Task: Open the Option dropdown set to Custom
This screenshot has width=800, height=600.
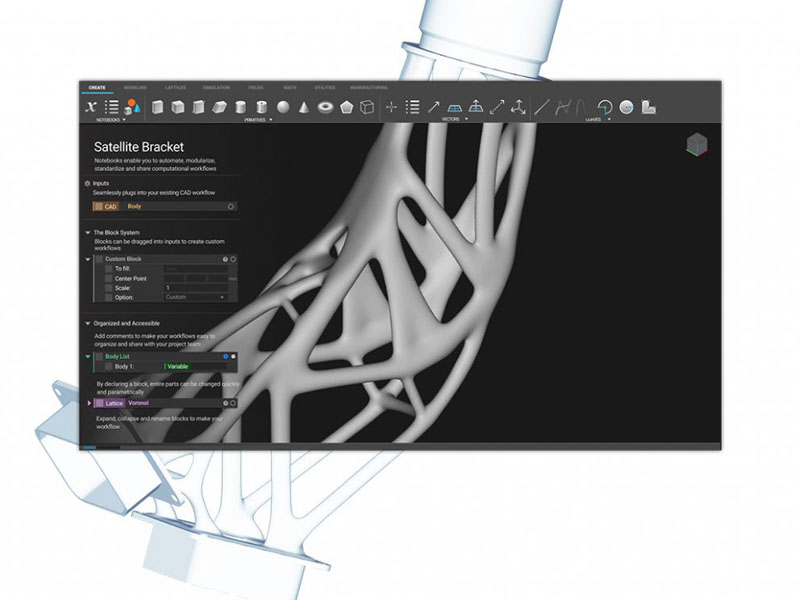Action: tap(191, 298)
